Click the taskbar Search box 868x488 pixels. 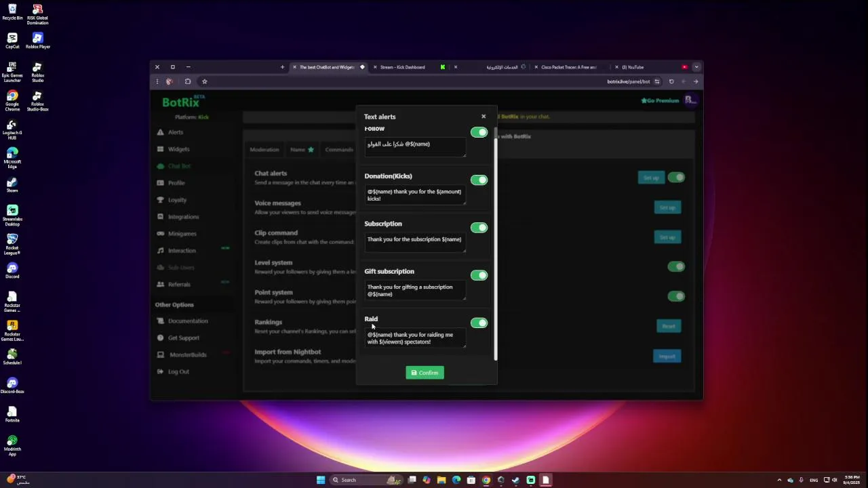click(x=366, y=480)
